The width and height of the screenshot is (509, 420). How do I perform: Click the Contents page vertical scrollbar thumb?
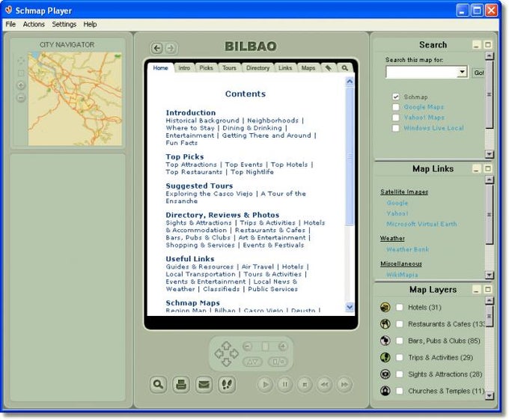pyautogui.click(x=350, y=156)
